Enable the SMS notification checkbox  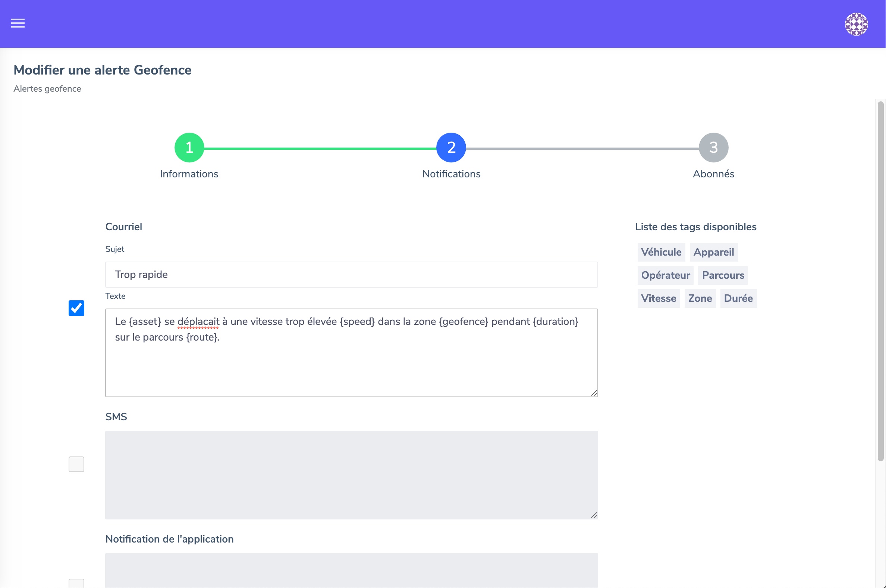point(76,464)
